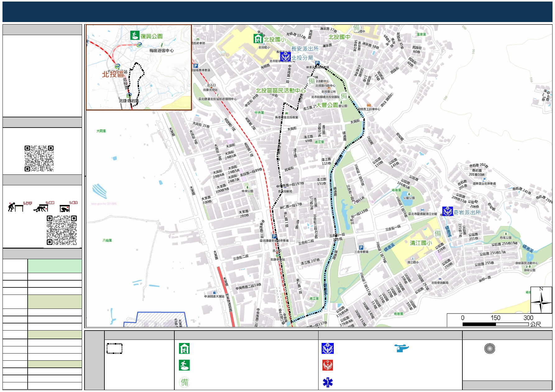The height and width of the screenshot is (392, 555).
Task: Click the 備 marker above 大豐公園
Action: coord(344,96)
